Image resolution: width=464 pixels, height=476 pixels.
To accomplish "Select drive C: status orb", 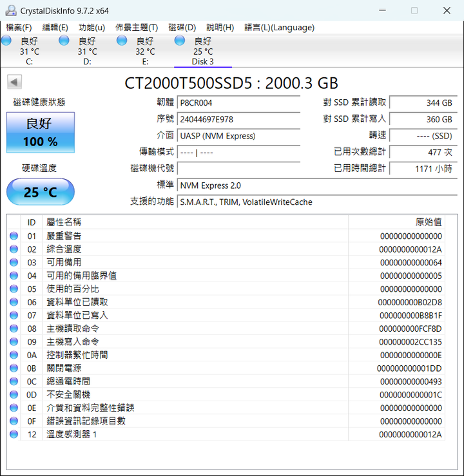I will point(6,41).
